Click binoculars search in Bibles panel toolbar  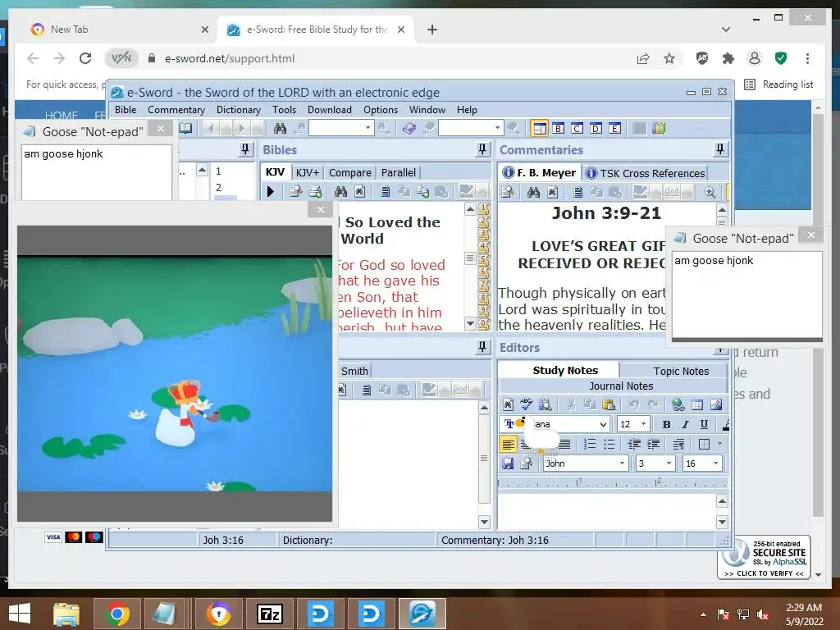[x=340, y=191]
